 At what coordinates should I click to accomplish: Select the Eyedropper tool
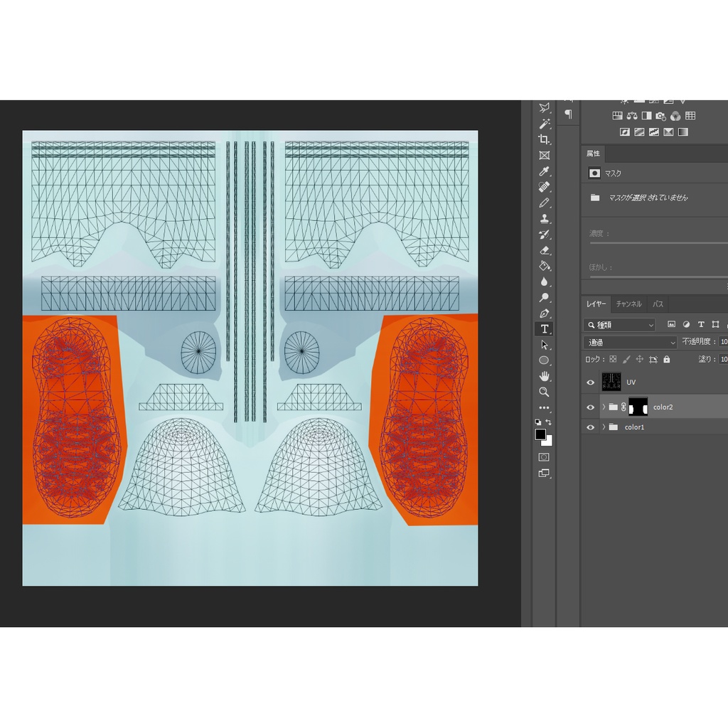pos(544,171)
